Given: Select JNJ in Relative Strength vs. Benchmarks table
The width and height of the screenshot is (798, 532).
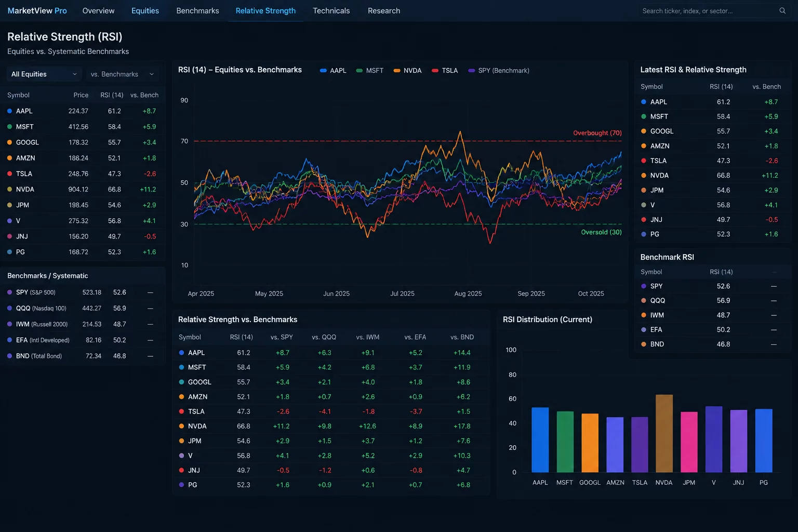Looking at the screenshot, I should pyautogui.click(x=331, y=470).
